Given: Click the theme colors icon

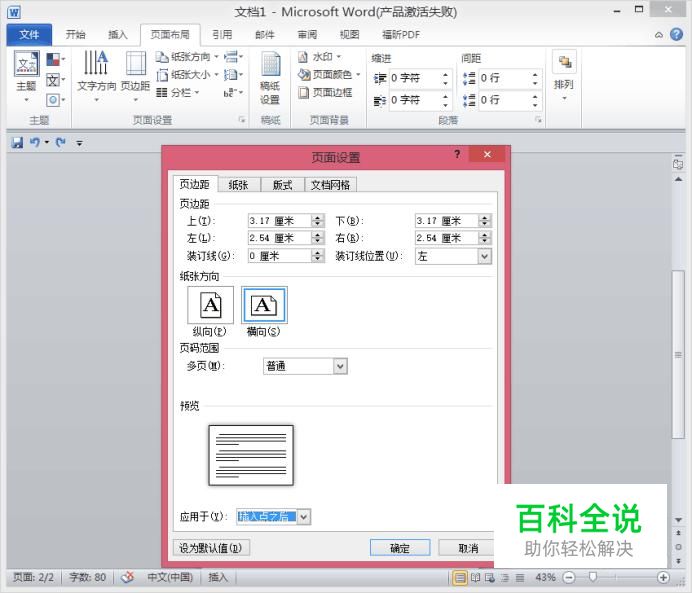Looking at the screenshot, I should pyautogui.click(x=55, y=59).
